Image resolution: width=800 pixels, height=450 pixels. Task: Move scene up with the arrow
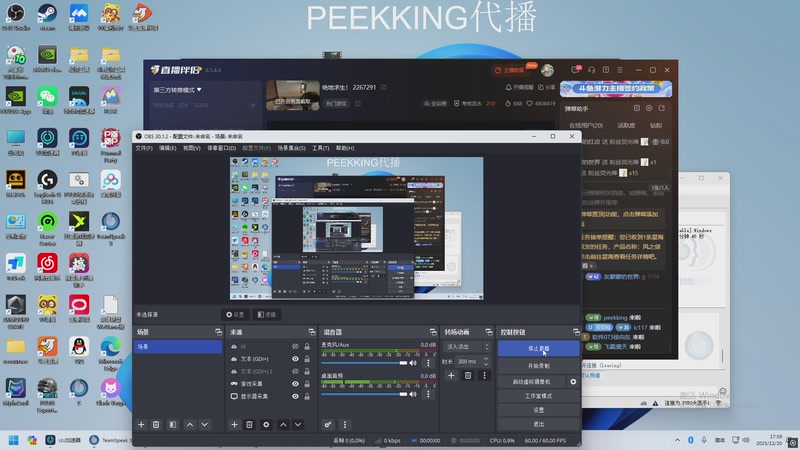point(190,424)
